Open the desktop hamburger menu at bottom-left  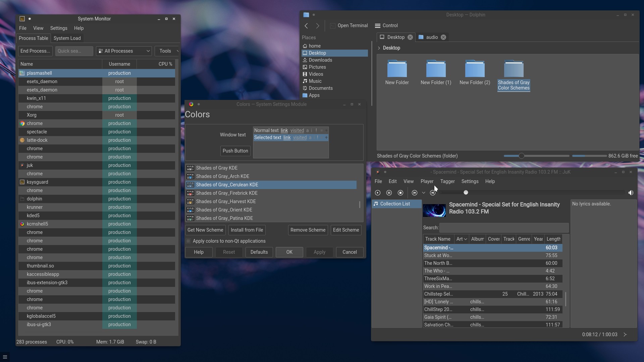click(x=5, y=357)
